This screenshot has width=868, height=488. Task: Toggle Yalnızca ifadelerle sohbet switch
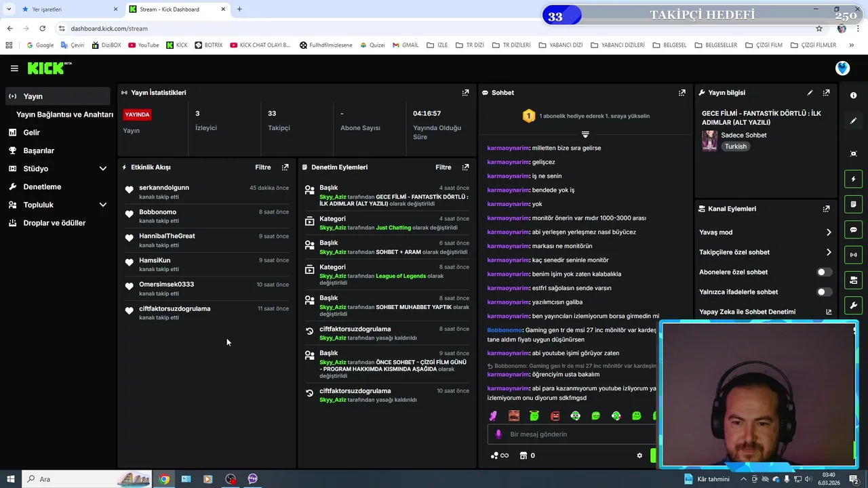(824, 292)
